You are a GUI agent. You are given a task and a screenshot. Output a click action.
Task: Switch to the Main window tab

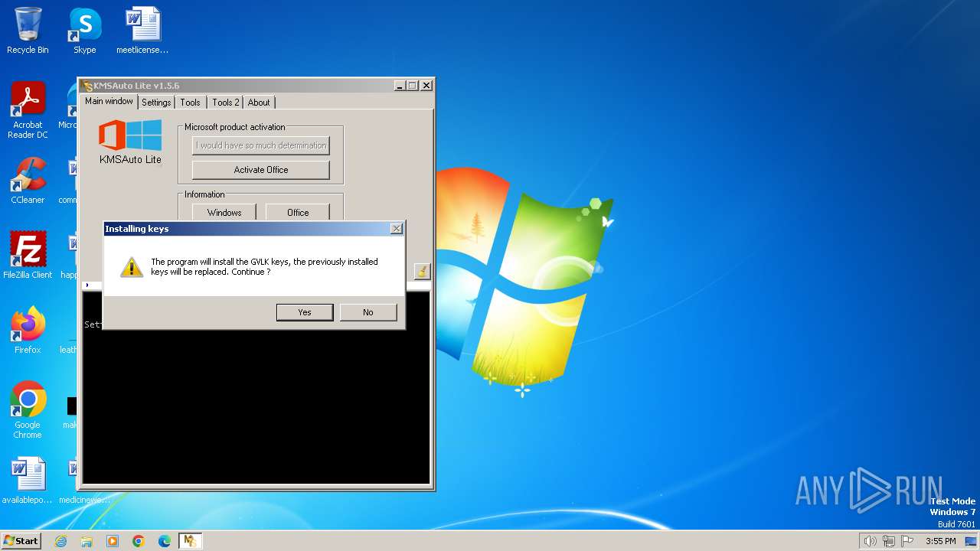tap(109, 101)
